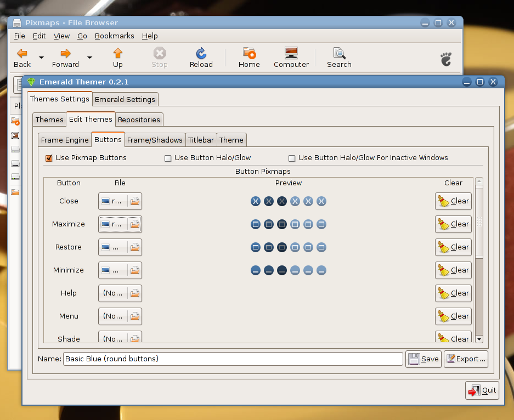The image size is (514, 420).
Task: Open the Repositories tab
Action: pyautogui.click(x=139, y=120)
